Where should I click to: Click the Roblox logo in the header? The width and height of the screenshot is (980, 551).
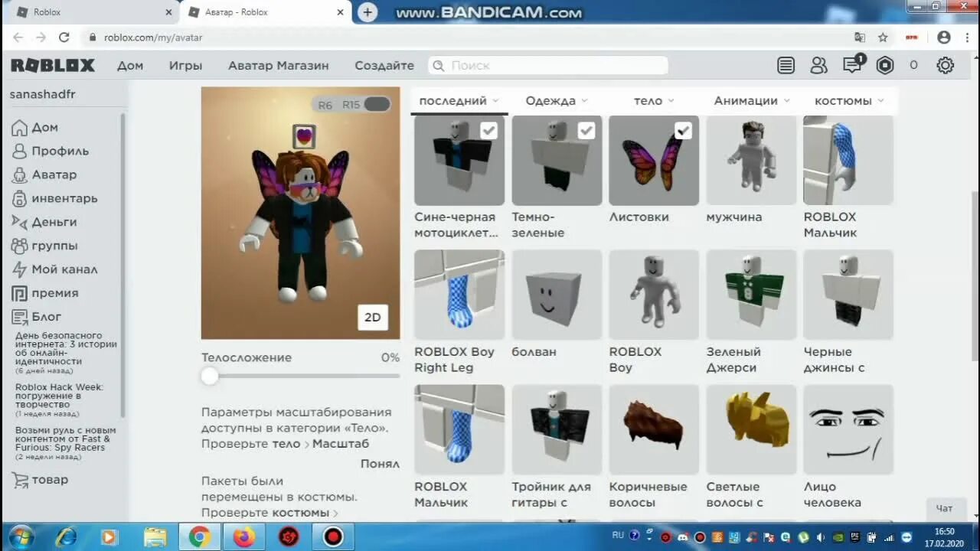coord(53,66)
